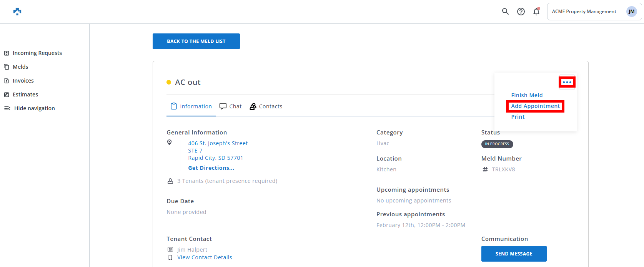Click the three-dots more actions icon

(567, 82)
